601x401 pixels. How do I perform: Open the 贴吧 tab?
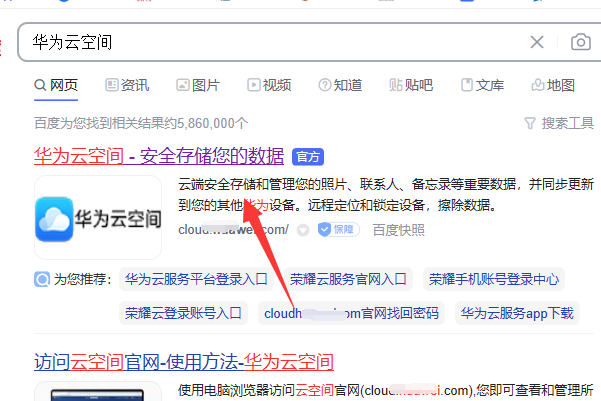[411, 85]
